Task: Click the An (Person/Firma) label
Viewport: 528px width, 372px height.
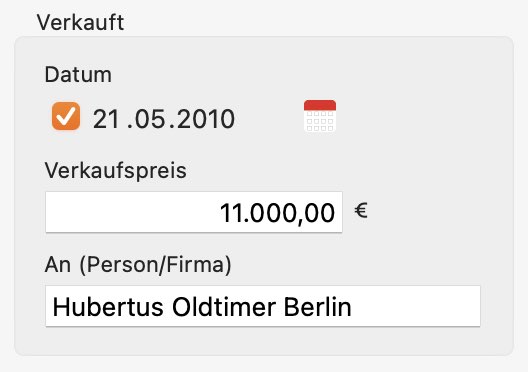Action: (138, 265)
